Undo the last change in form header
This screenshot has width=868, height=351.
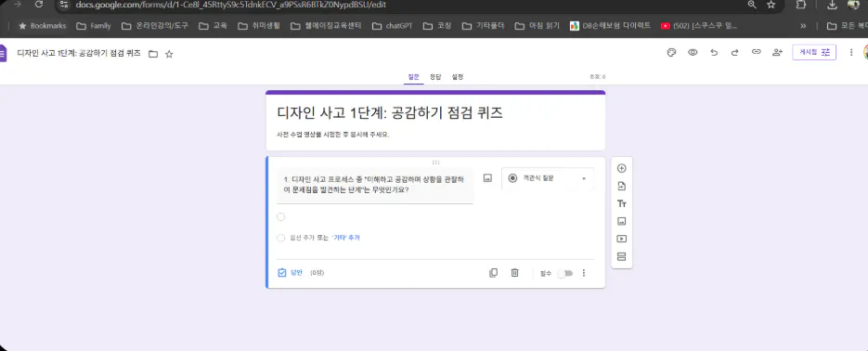(x=714, y=53)
